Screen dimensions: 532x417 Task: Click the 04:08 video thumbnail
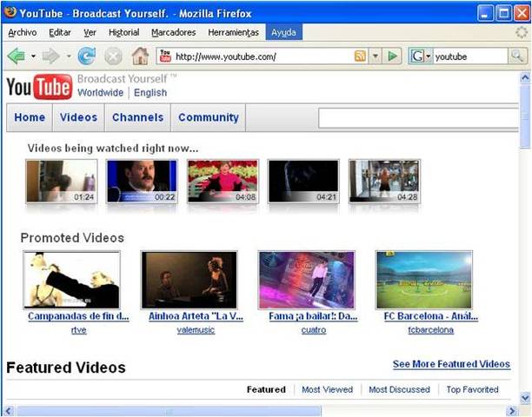coord(223,182)
